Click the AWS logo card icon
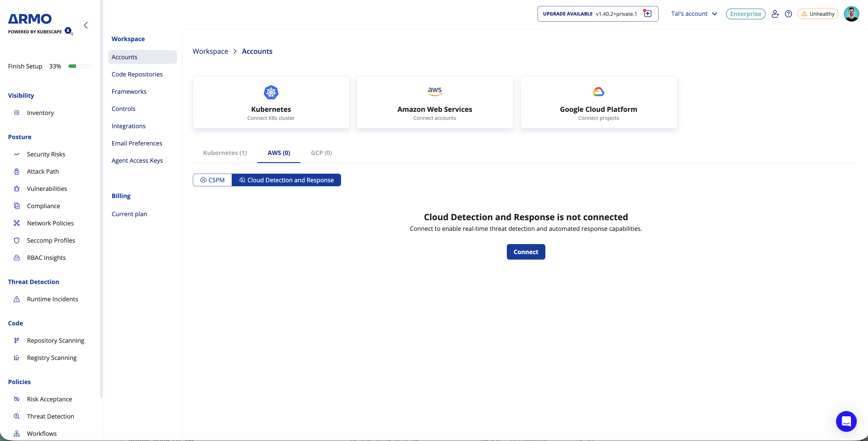Image resolution: width=868 pixels, height=441 pixels. coord(435,91)
